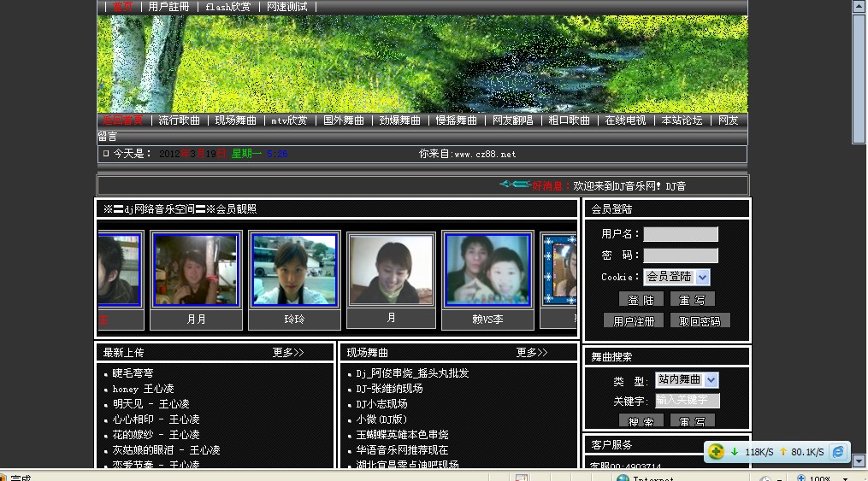Click the 取回密码 button
The height and width of the screenshot is (481, 868).
(700, 321)
